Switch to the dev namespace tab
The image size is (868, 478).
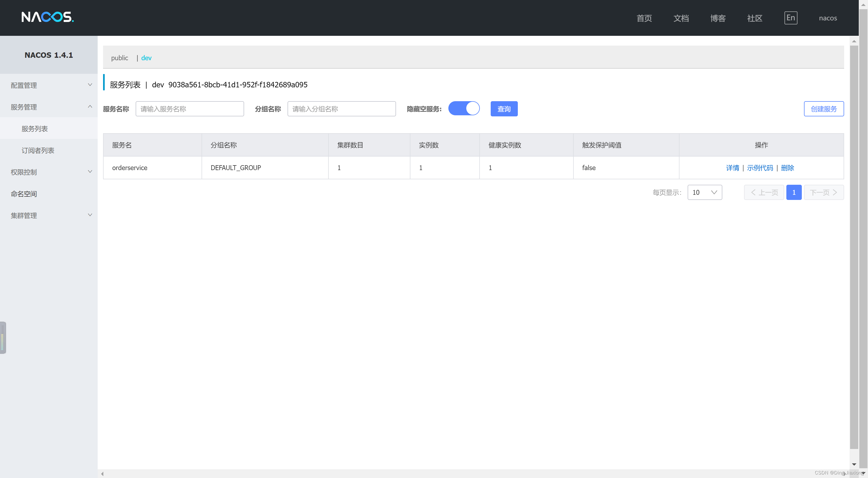click(146, 58)
